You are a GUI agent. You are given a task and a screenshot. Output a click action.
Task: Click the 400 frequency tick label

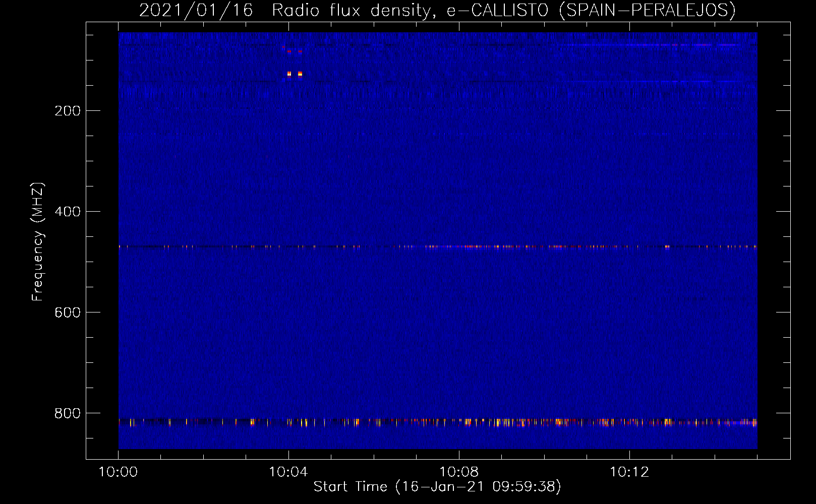coord(68,212)
